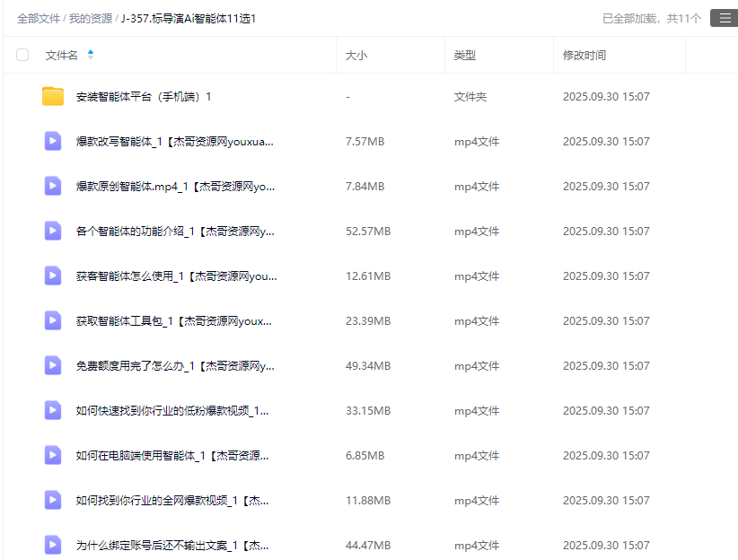Open the hamburger menu in the top-right corner

coord(724,17)
